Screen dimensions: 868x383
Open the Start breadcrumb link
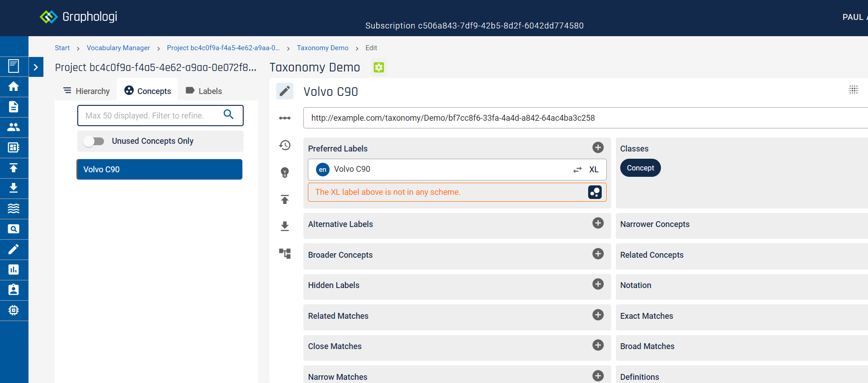pyautogui.click(x=62, y=48)
